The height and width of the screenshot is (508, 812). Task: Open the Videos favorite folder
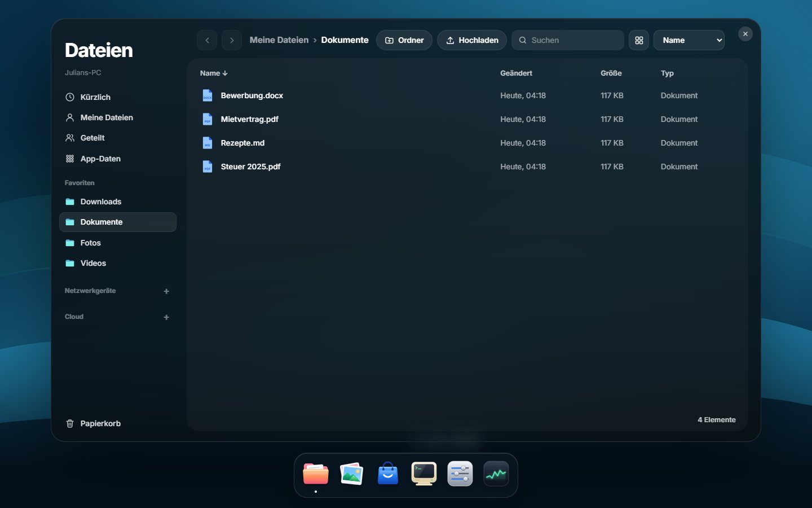(118, 263)
